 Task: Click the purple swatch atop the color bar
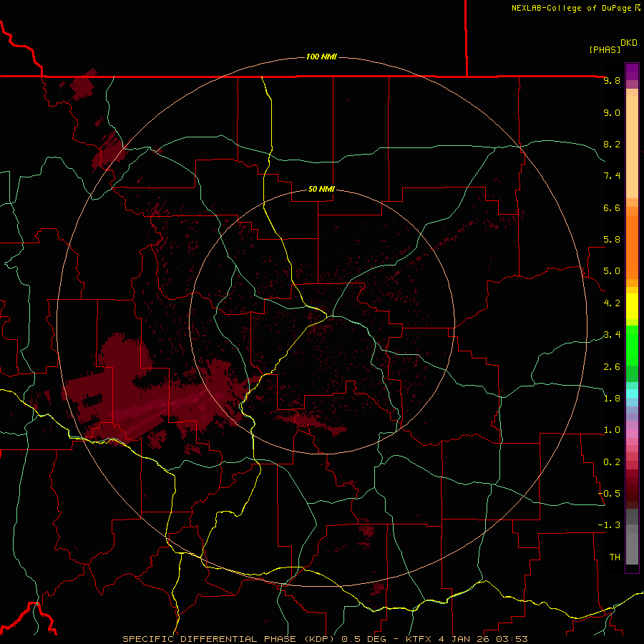(x=632, y=72)
